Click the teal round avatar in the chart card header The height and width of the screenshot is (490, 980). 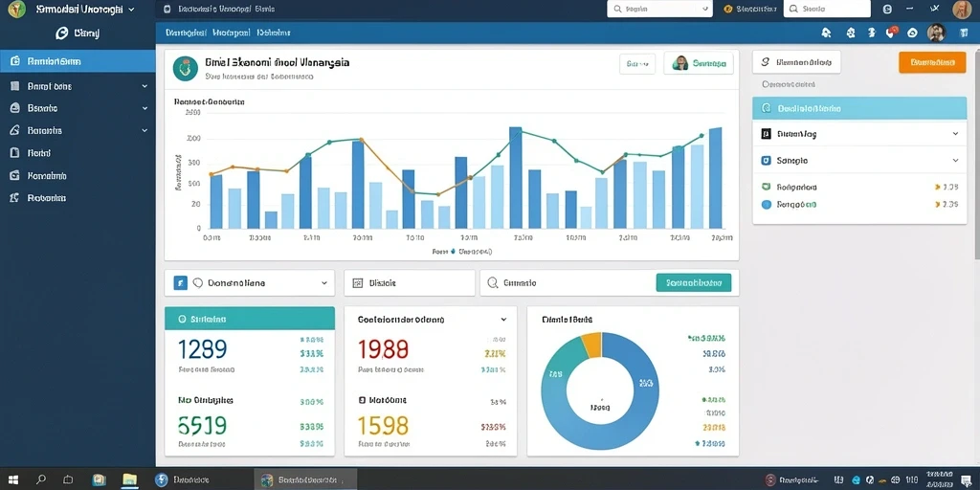click(x=185, y=68)
